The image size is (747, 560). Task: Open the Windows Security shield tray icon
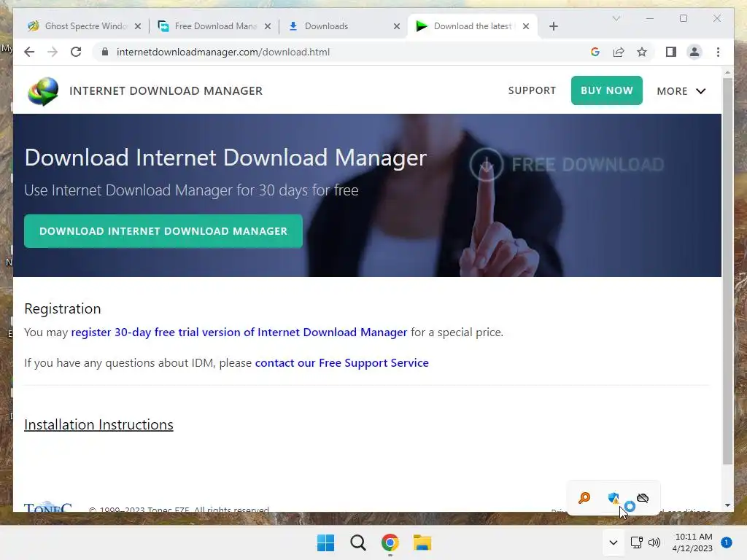coord(614,498)
